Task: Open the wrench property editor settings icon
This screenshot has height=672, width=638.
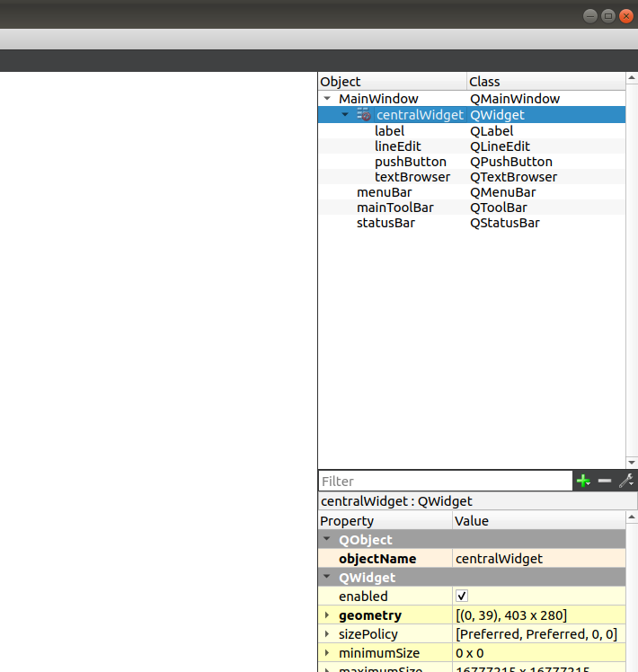Action: 626,481
